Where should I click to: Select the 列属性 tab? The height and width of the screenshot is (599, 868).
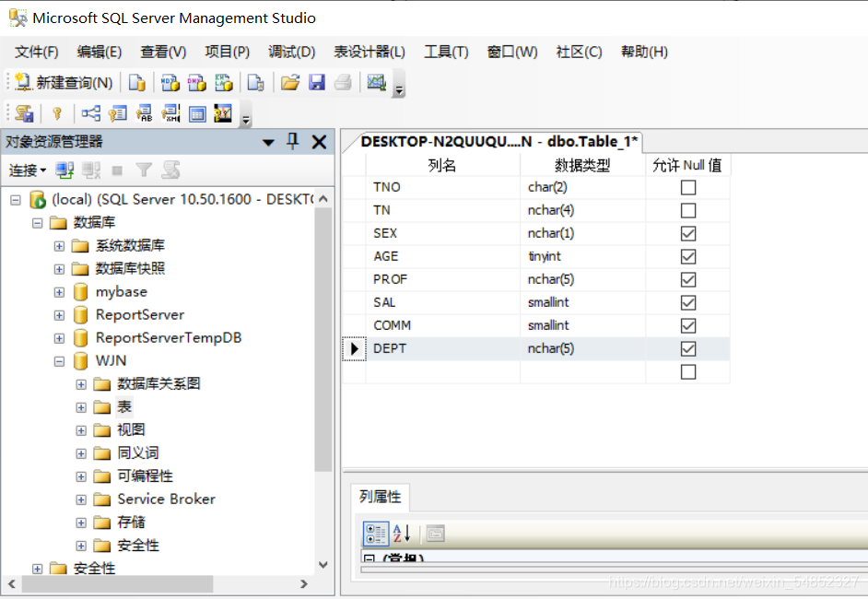(381, 497)
